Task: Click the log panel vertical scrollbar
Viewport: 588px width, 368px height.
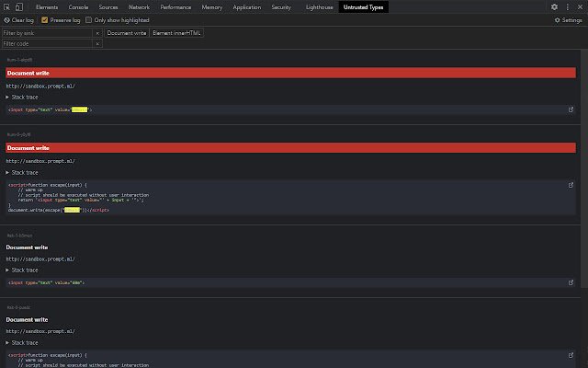Action: click(x=584, y=169)
